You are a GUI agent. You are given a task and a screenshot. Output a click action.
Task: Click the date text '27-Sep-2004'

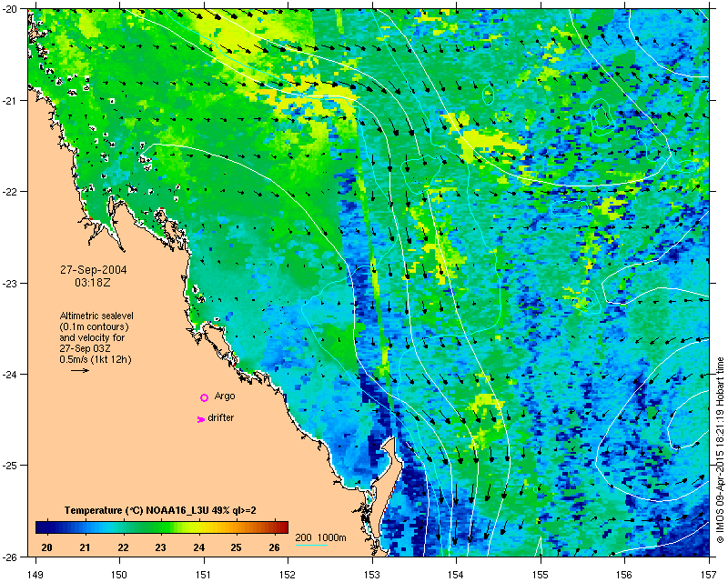coord(94,270)
